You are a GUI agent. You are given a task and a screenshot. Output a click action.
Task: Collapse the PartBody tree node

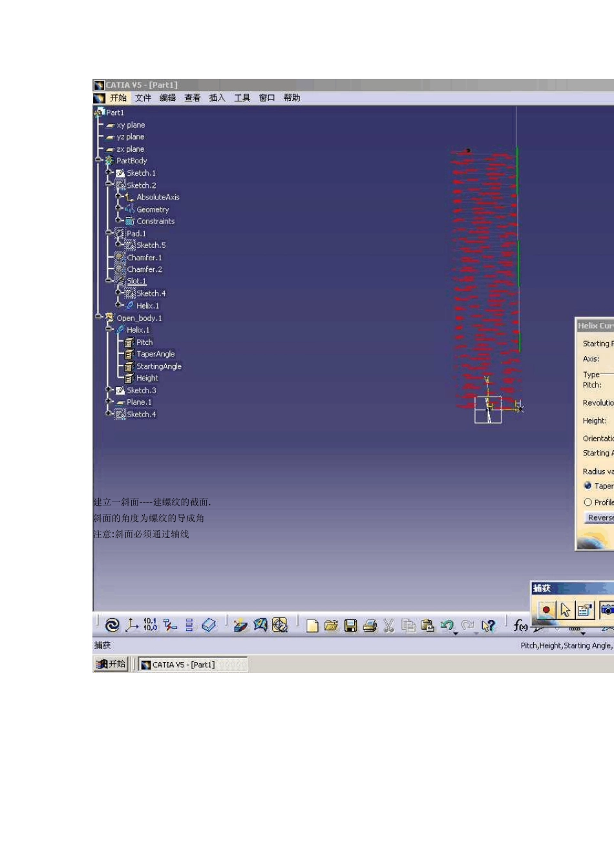pyautogui.click(x=99, y=160)
